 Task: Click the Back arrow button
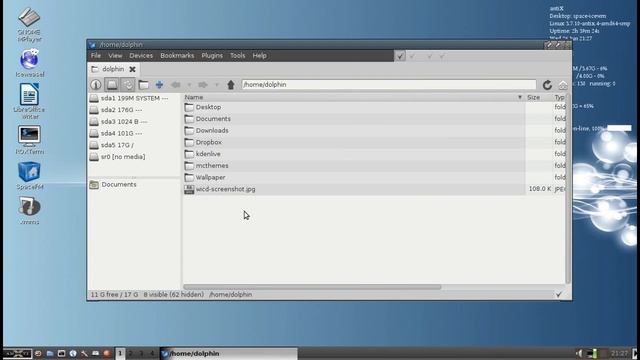point(176,84)
